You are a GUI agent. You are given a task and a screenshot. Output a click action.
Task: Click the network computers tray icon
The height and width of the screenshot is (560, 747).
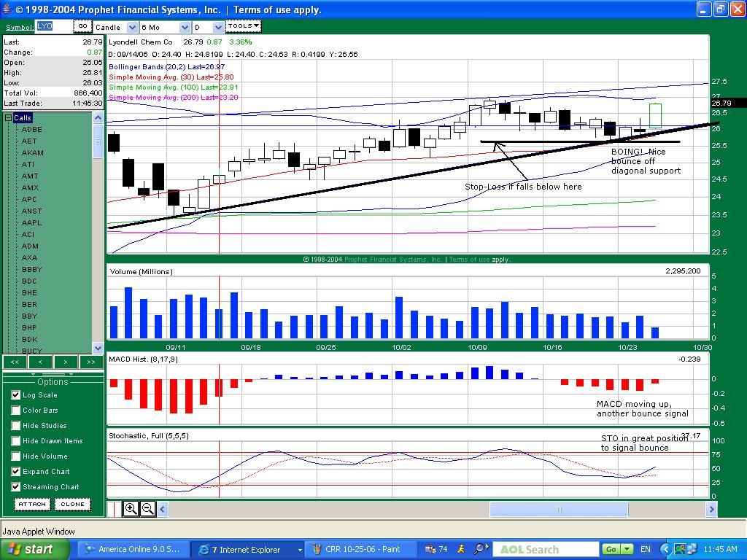click(x=691, y=549)
